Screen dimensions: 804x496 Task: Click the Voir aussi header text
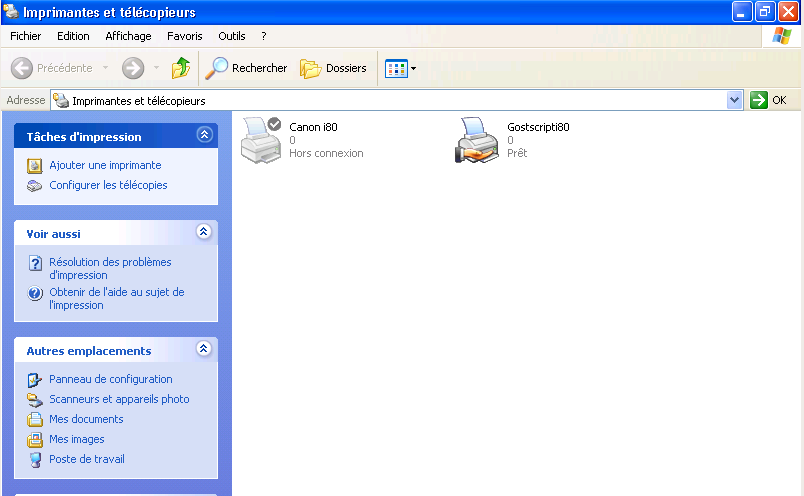(x=53, y=234)
